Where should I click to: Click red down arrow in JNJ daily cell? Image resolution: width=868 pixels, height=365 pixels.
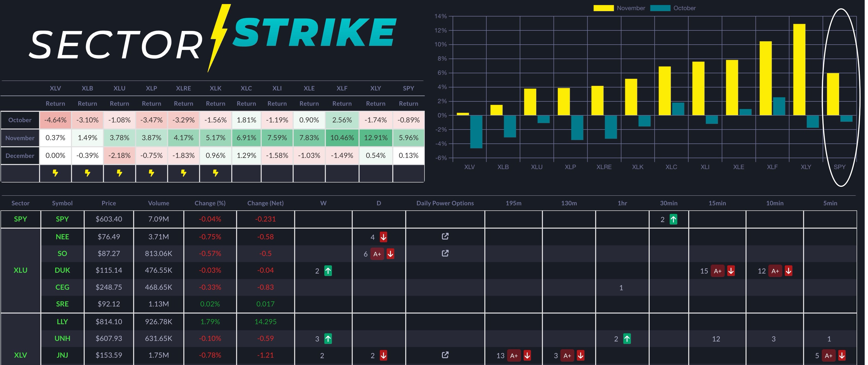coord(383,356)
